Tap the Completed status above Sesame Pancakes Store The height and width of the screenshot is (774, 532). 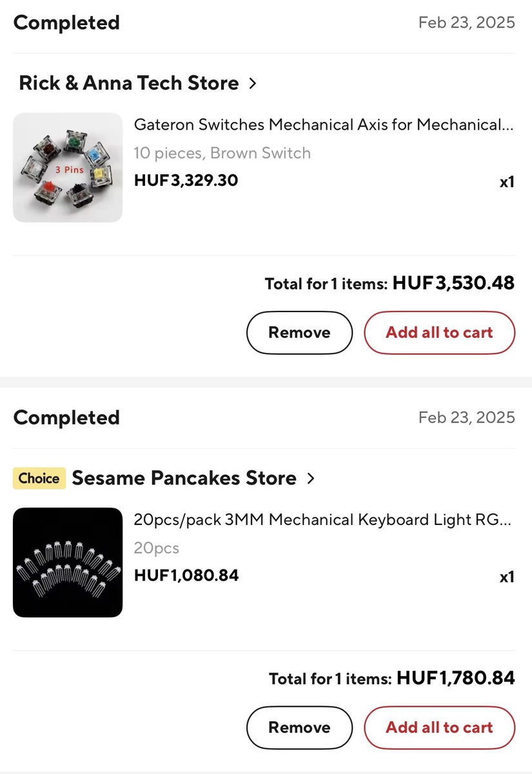tap(66, 417)
